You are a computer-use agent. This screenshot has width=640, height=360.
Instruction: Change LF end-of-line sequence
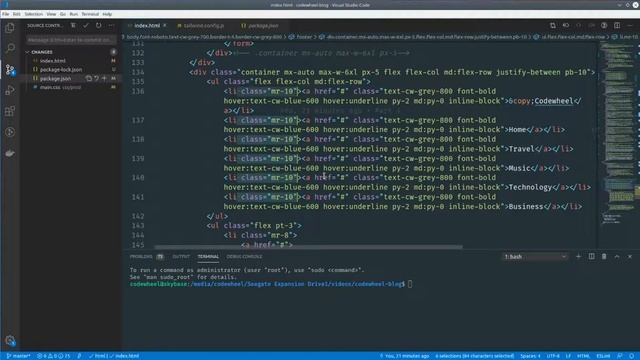tap(568, 356)
